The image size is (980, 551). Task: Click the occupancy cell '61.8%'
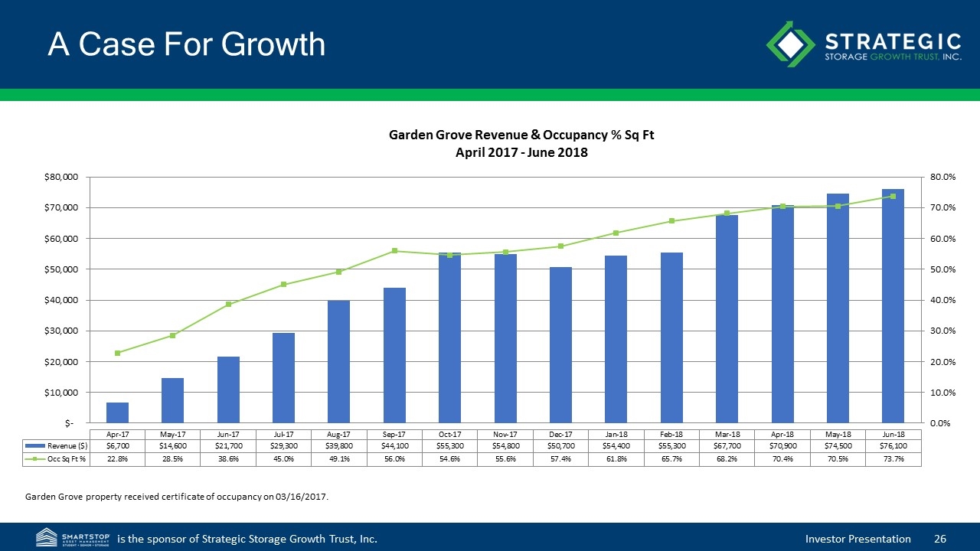point(616,459)
